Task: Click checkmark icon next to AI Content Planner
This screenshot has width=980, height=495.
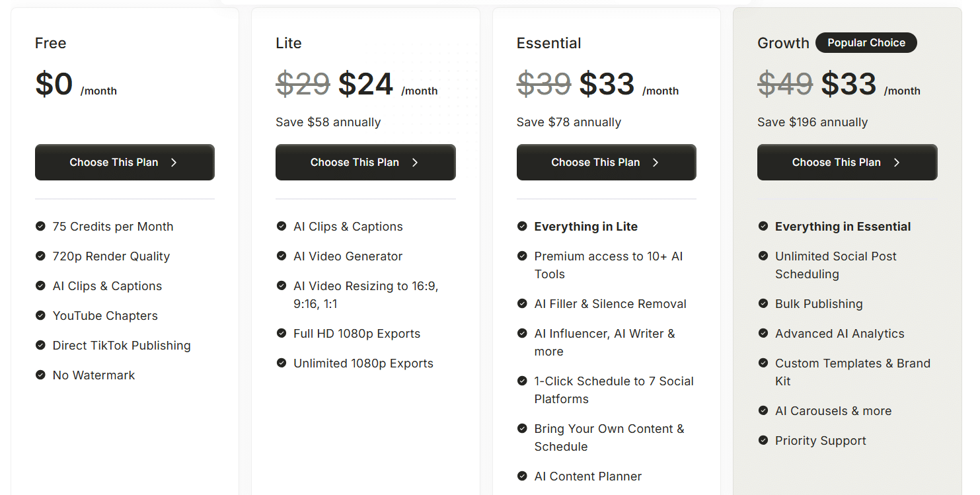Action: pos(522,476)
